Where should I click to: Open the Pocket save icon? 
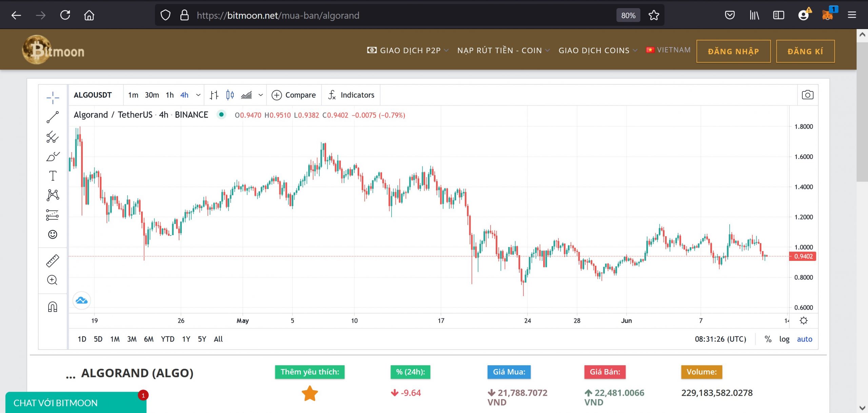click(x=730, y=15)
